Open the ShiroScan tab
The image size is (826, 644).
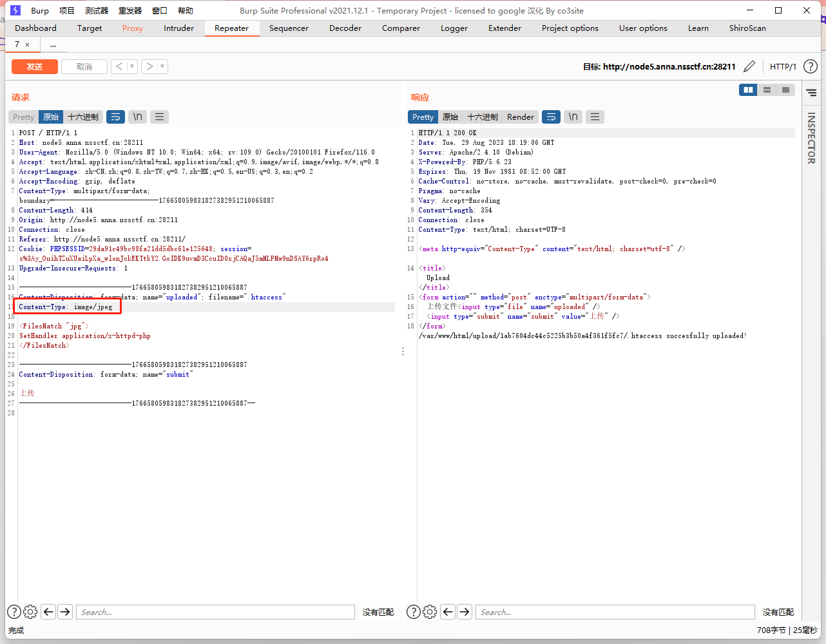point(747,28)
